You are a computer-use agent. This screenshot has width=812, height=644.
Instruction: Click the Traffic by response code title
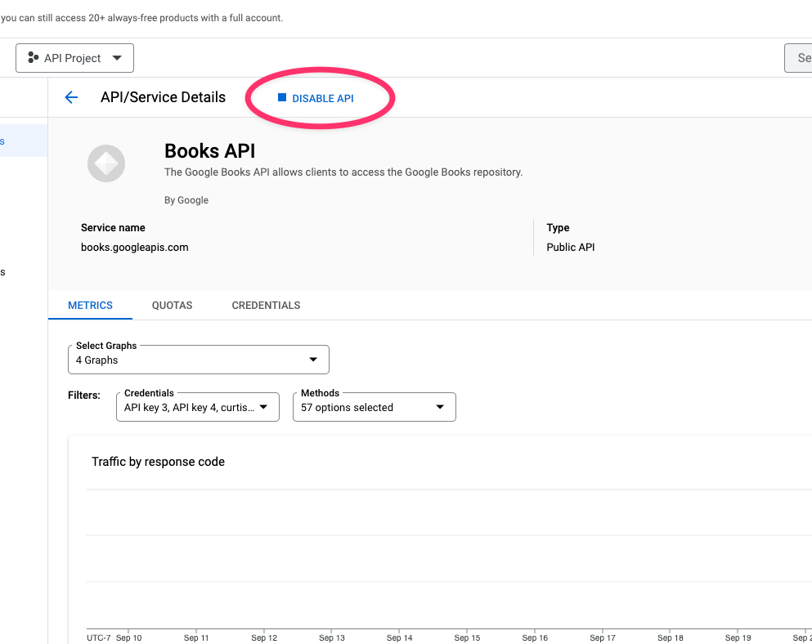pos(158,462)
